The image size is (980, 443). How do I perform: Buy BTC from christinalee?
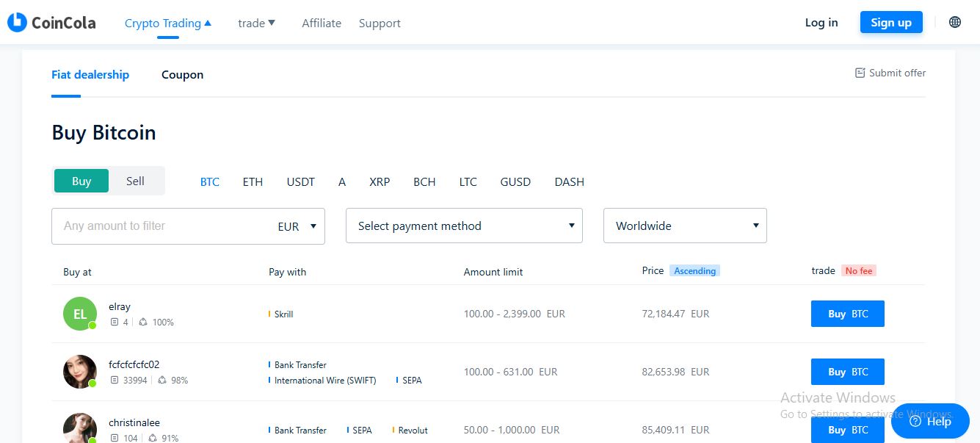pos(848,429)
